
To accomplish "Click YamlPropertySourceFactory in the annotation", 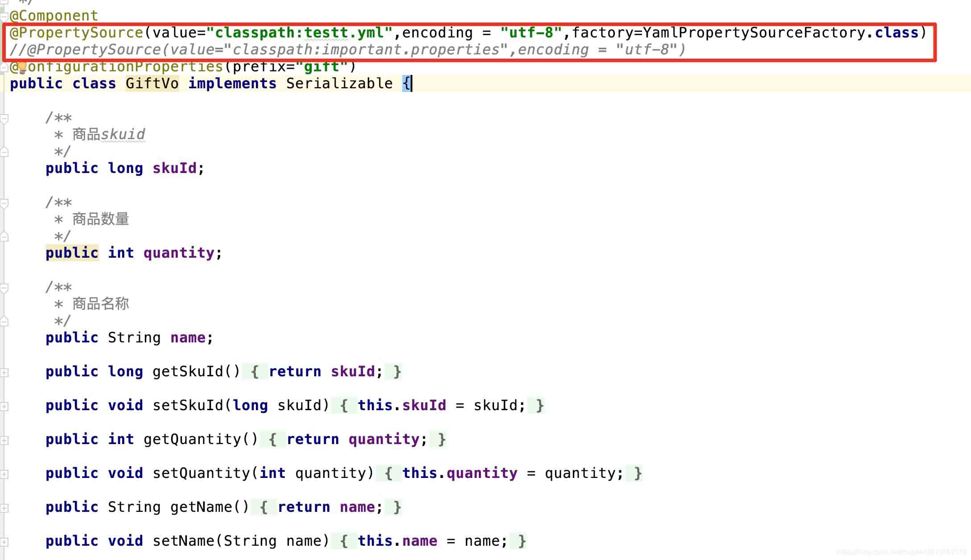I will click(x=754, y=33).
